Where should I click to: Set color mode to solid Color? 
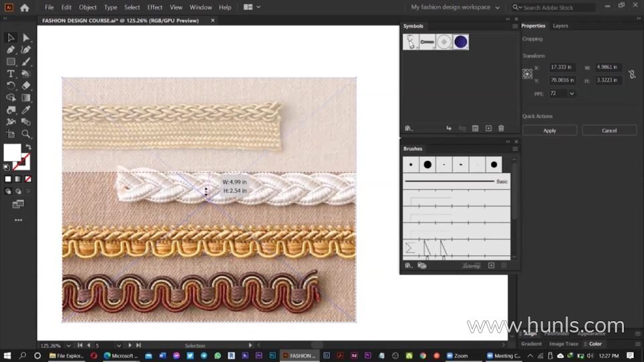pos(8,179)
